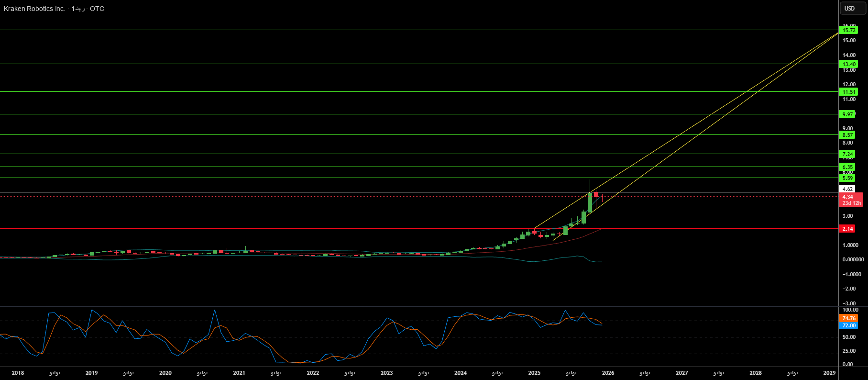Click 2029 on the time axis
The image size is (868, 380).
pos(829,373)
